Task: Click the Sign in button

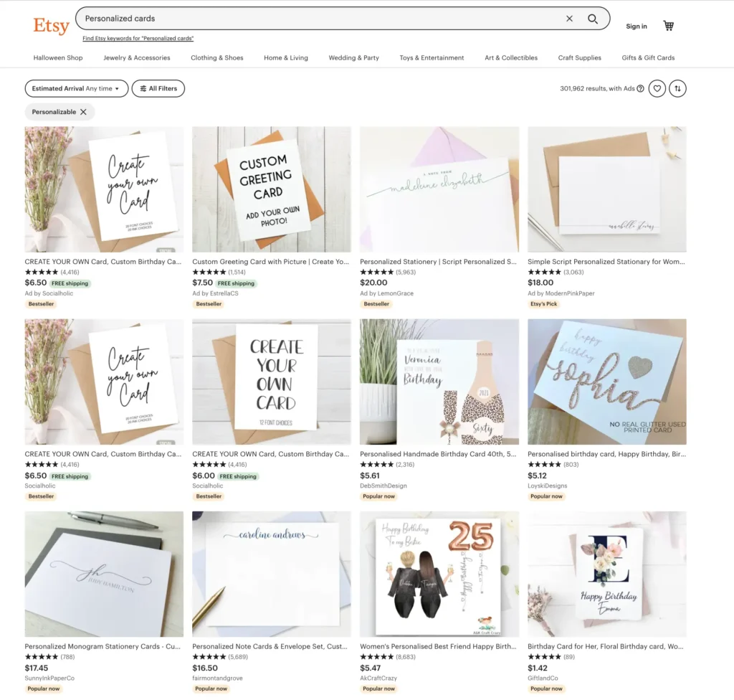Action: (637, 27)
